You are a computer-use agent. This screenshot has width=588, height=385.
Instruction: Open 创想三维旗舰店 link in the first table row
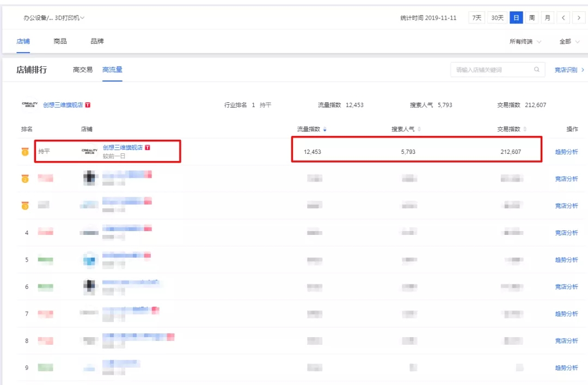point(122,147)
